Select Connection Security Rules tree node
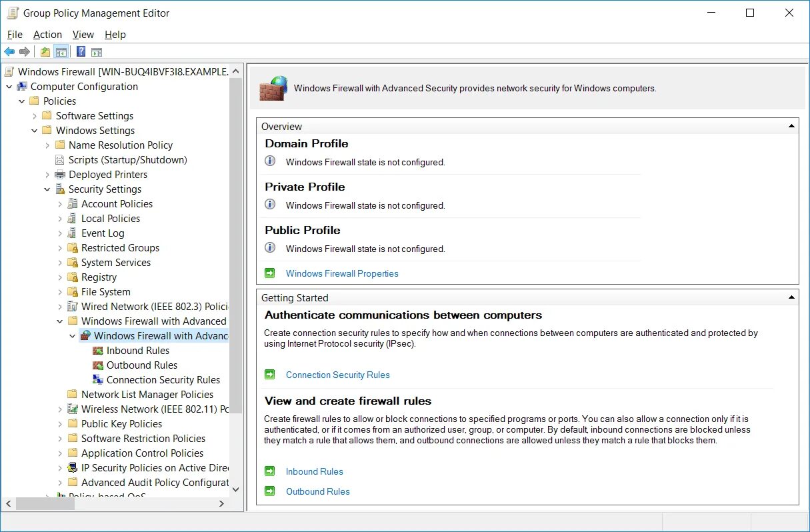Viewport: 810px width, 532px height. pyautogui.click(x=163, y=380)
